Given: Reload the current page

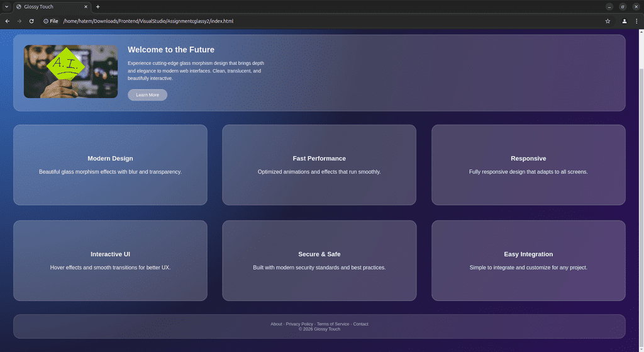Looking at the screenshot, I should click(31, 21).
